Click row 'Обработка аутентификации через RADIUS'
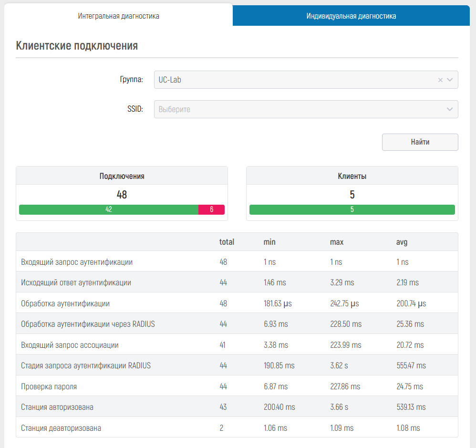This screenshot has height=448, width=476. (237, 324)
